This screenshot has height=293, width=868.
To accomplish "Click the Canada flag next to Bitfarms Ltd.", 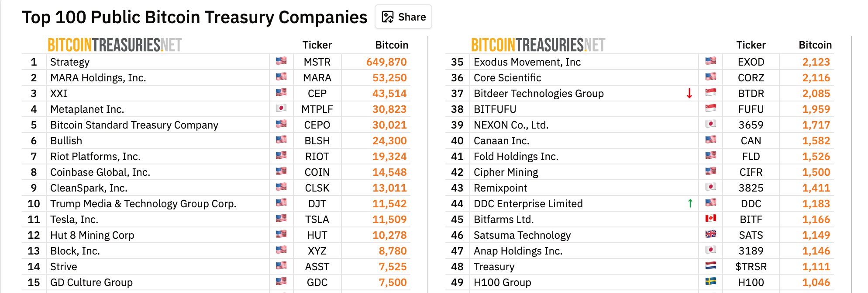I will 711,219.
